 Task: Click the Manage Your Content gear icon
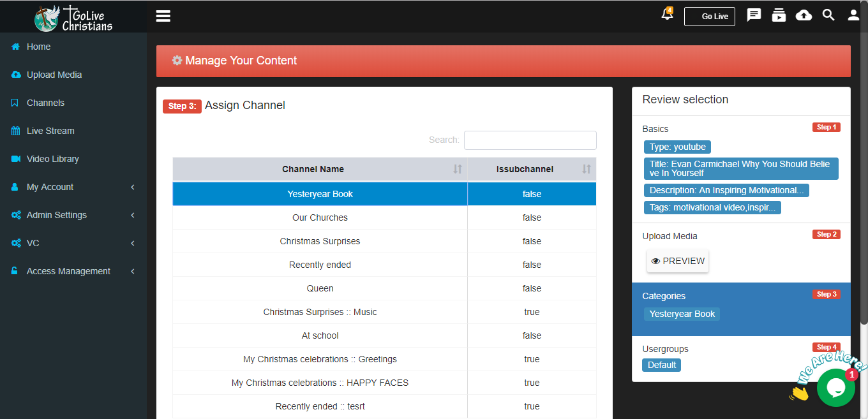[177, 61]
